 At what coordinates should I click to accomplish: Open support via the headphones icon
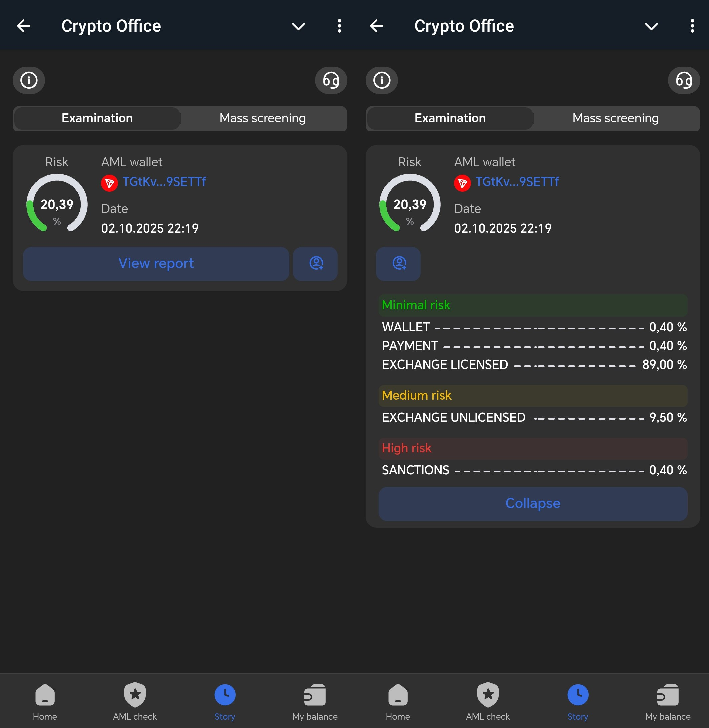tap(331, 80)
